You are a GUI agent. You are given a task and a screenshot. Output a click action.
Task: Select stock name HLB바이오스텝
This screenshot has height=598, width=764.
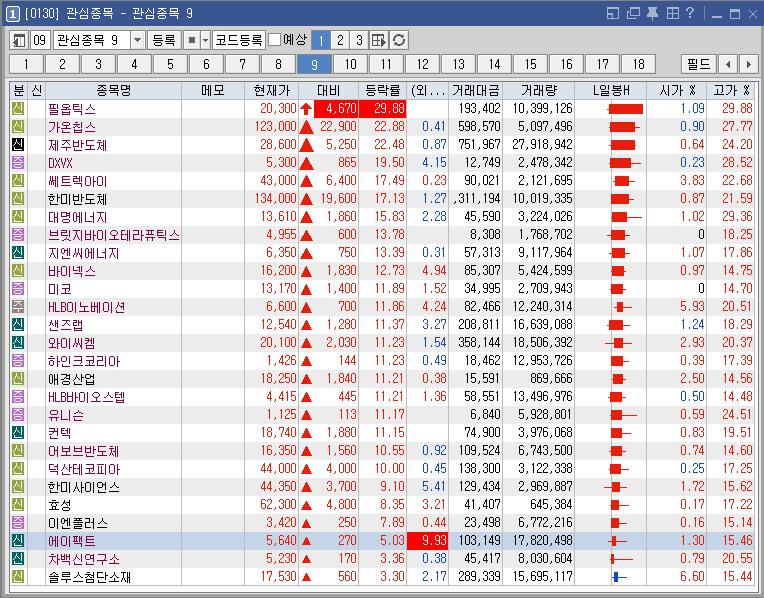tap(86, 397)
